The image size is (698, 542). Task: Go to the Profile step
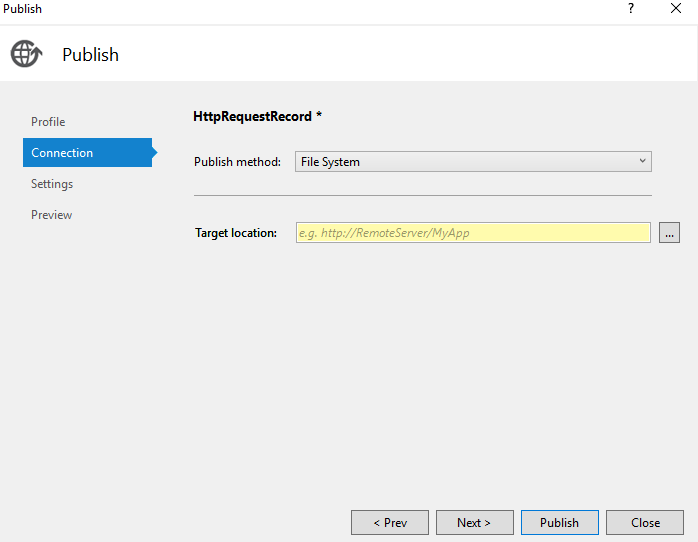tap(48, 122)
